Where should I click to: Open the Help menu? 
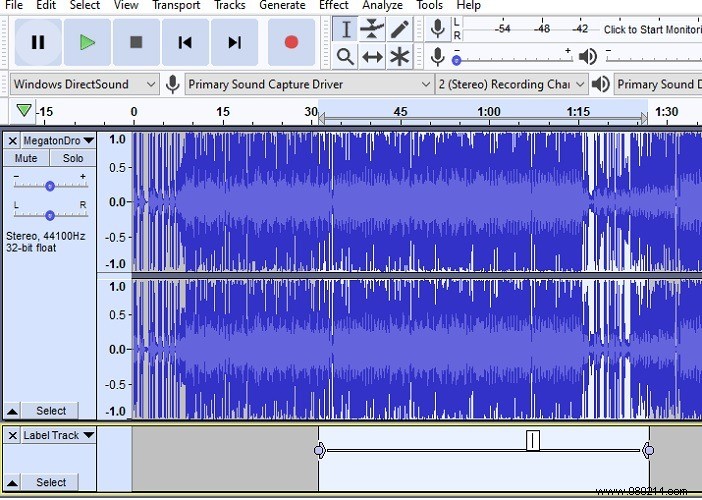click(x=468, y=5)
